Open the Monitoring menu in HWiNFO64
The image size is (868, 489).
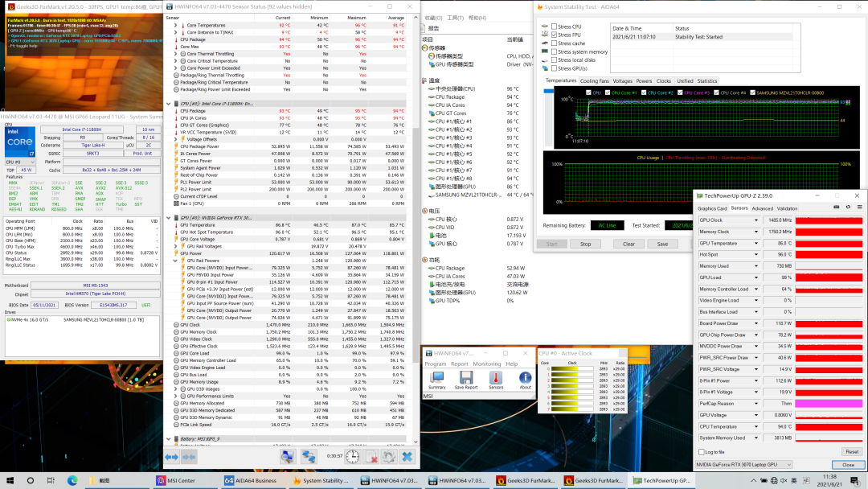click(x=486, y=364)
